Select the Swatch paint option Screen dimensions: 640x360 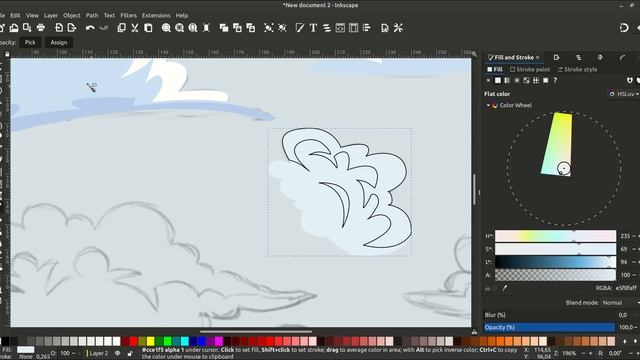pos(546,80)
